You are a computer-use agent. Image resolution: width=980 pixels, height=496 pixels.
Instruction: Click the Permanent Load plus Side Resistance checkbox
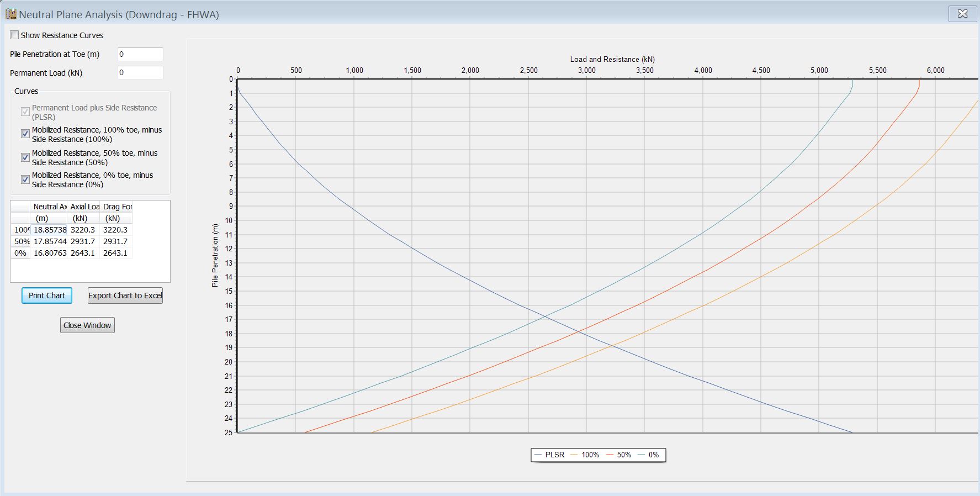(x=25, y=112)
